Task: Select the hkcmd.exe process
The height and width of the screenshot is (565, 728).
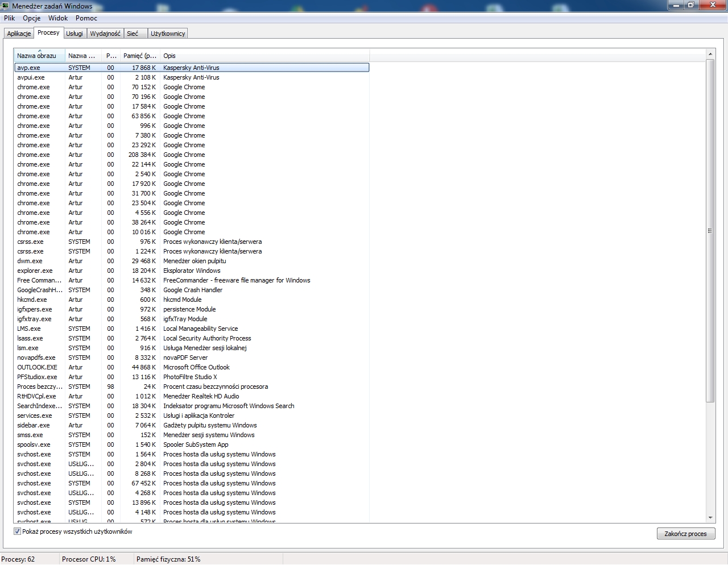Action: coord(192,300)
